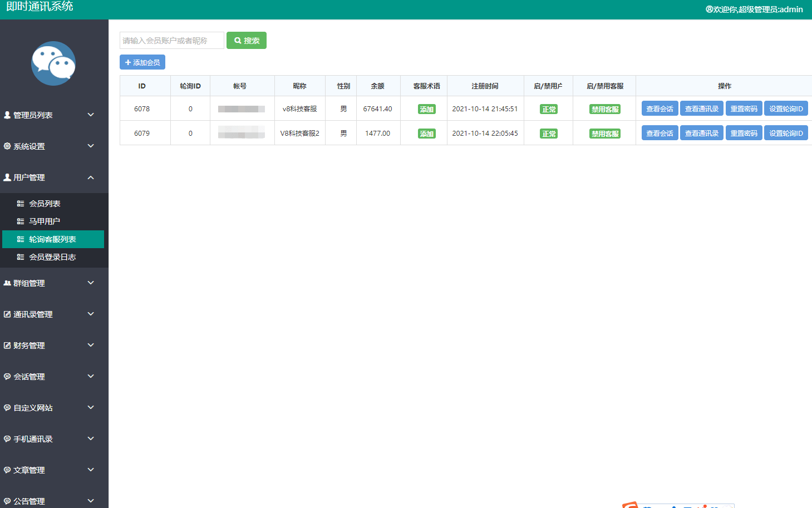Click the chat icon beside 公告管理
This screenshot has width=812, height=508.
tap(7, 501)
